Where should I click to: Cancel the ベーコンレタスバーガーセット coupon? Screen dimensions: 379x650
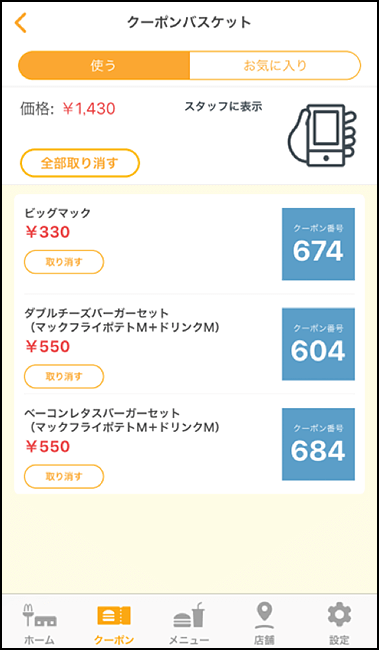[x=64, y=477]
